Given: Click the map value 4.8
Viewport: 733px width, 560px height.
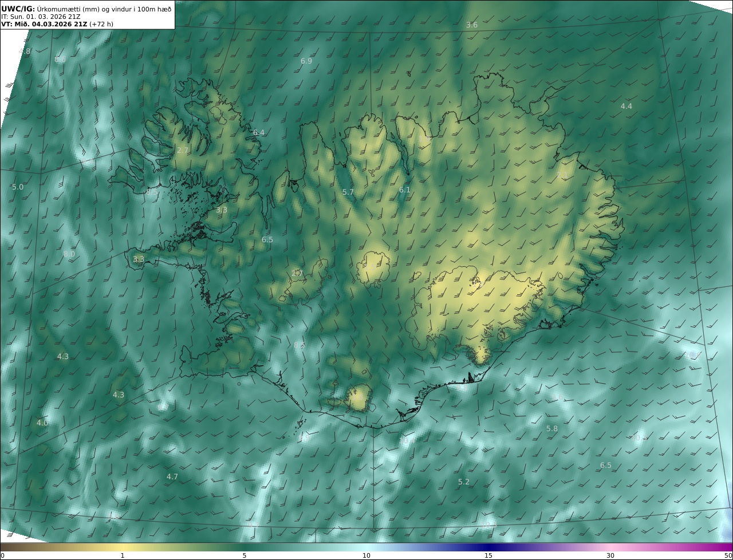Looking at the screenshot, I should [x=25, y=51].
